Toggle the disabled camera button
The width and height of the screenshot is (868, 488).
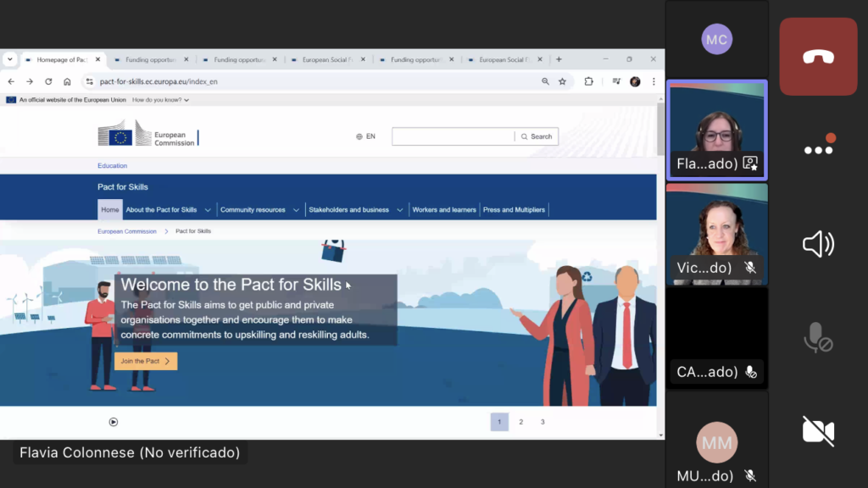818,430
